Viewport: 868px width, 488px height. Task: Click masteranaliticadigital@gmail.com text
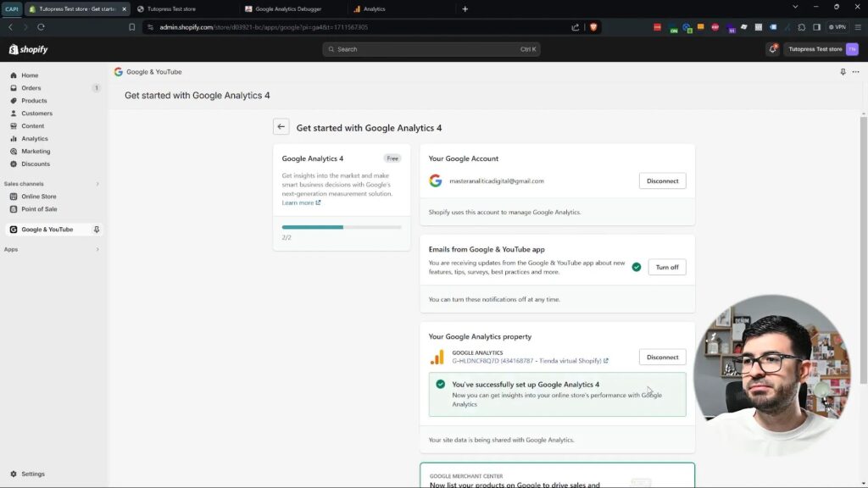[x=497, y=181]
